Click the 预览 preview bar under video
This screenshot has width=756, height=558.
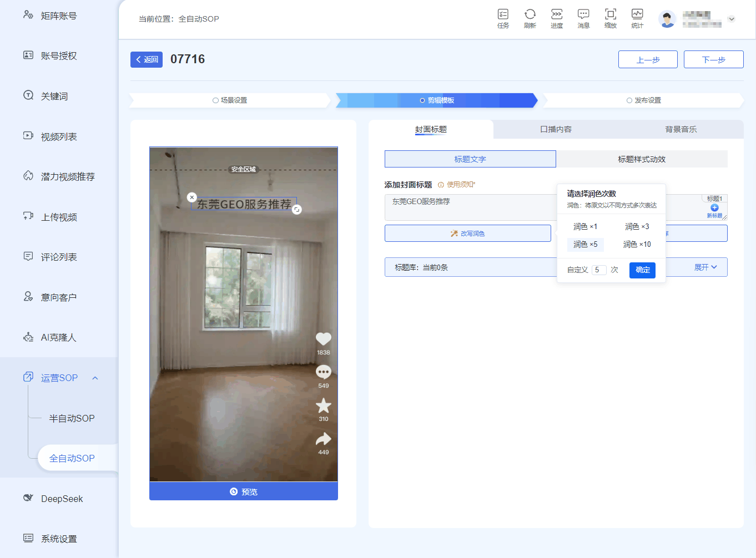(x=244, y=491)
